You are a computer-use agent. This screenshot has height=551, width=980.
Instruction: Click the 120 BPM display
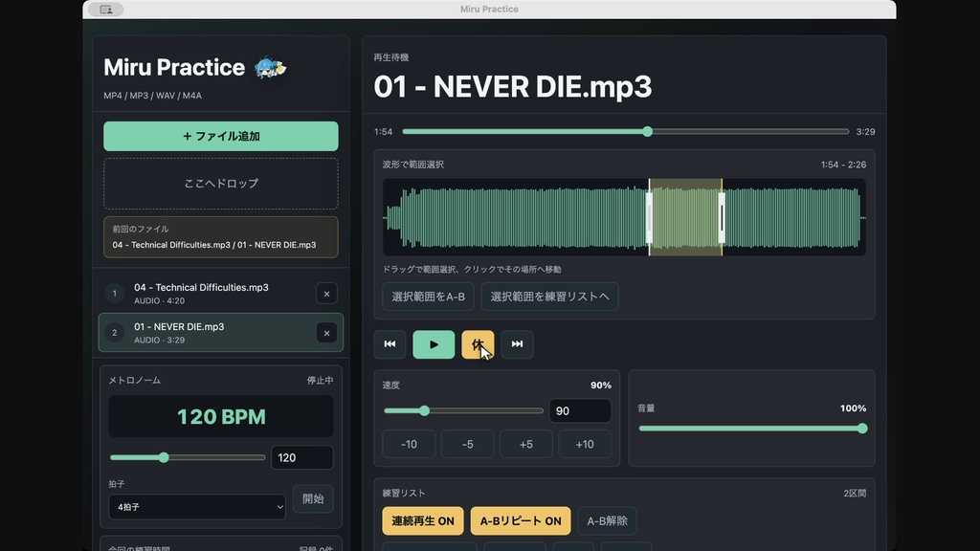pyautogui.click(x=221, y=416)
